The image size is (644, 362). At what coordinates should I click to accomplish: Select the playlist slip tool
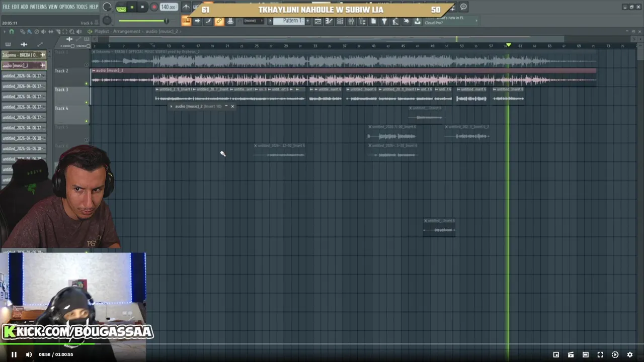click(x=50, y=31)
